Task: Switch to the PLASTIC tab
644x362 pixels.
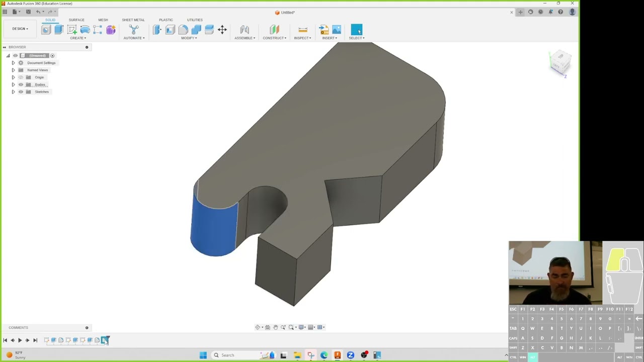Action: pos(166,20)
